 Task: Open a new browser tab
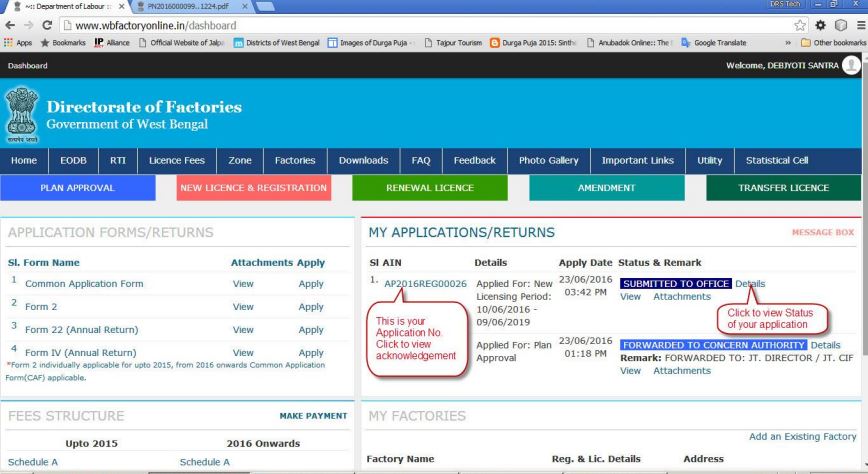266,6
